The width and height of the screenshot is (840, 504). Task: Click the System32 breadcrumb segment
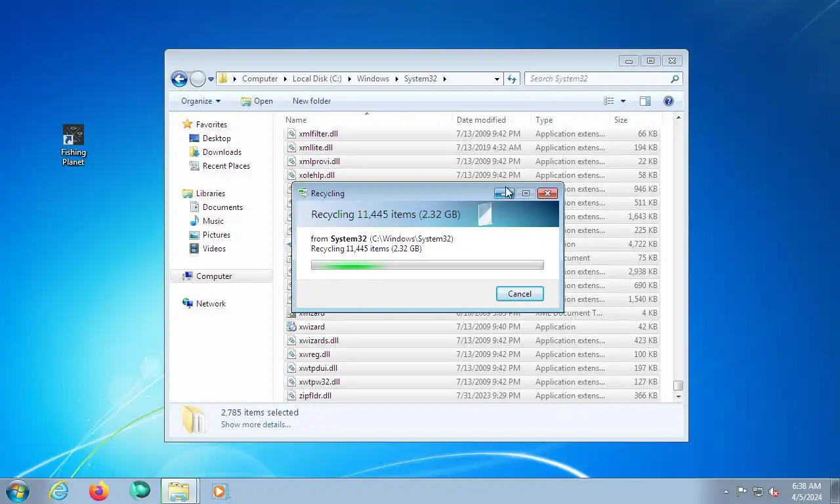click(x=420, y=79)
